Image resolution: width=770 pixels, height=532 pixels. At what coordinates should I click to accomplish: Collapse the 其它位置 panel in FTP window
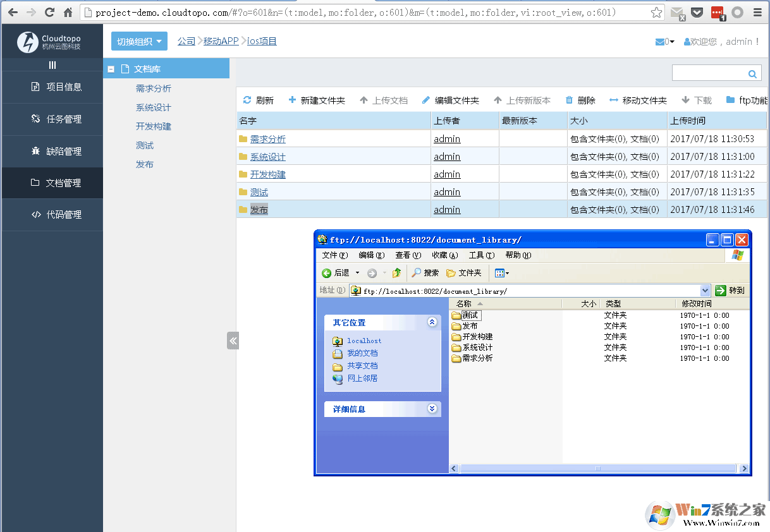pos(432,322)
